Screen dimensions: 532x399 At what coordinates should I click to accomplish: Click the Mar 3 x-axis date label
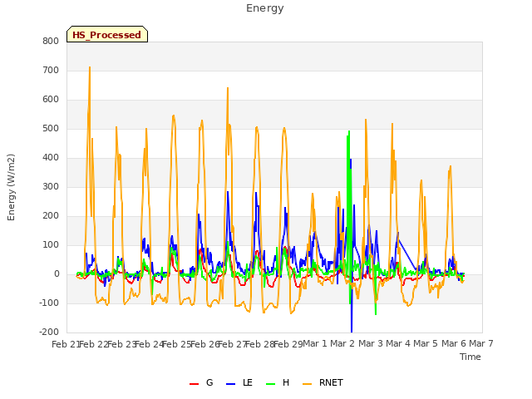[371, 343]
